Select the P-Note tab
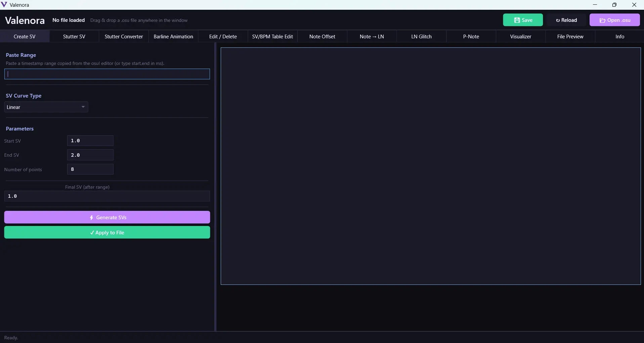This screenshot has width=644, height=343. [x=471, y=36]
